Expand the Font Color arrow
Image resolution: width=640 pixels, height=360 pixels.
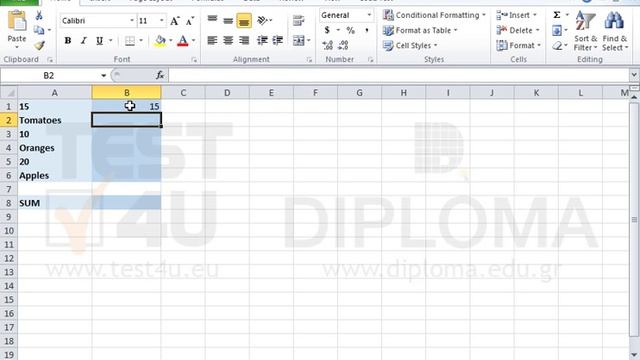[x=193, y=40]
